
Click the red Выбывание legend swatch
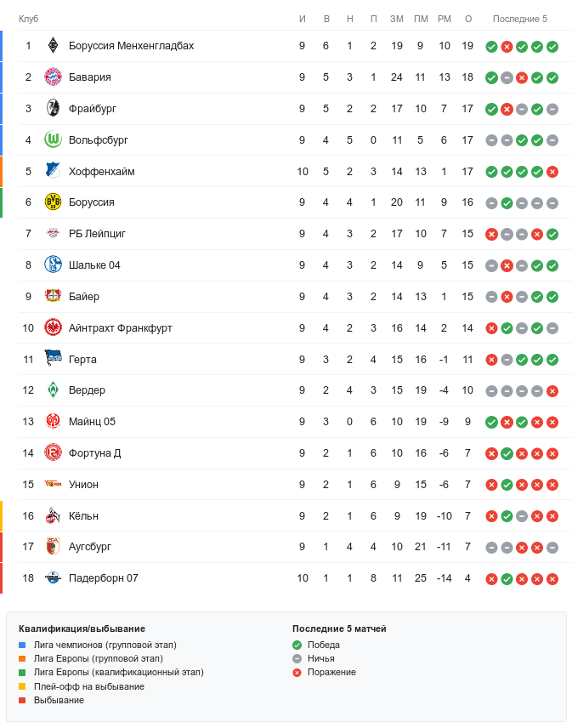[x=22, y=700]
